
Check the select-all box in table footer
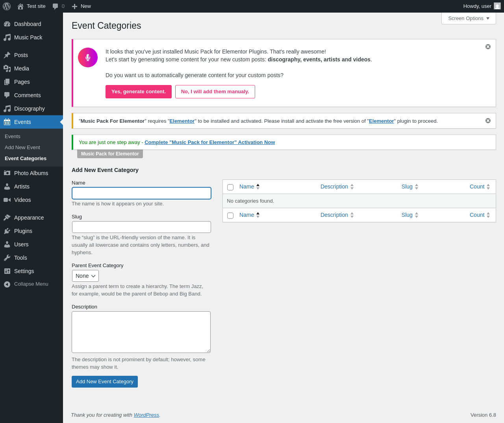click(230, 216)
